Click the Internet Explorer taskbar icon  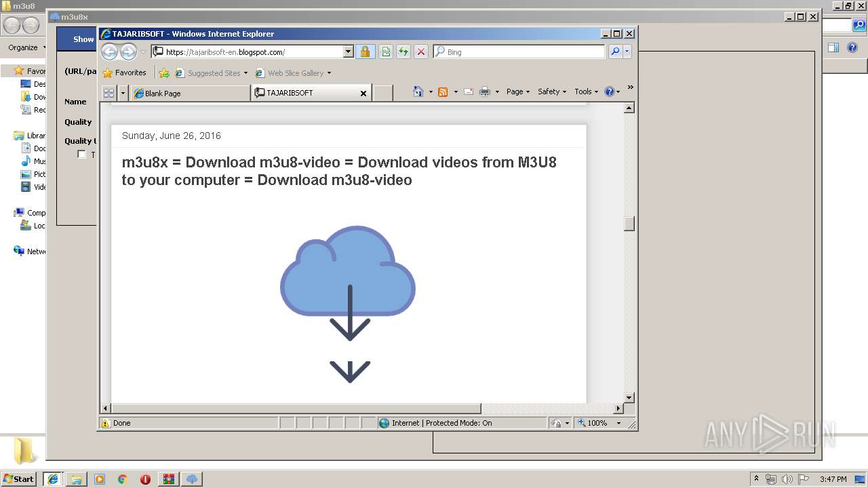[53, 479]
